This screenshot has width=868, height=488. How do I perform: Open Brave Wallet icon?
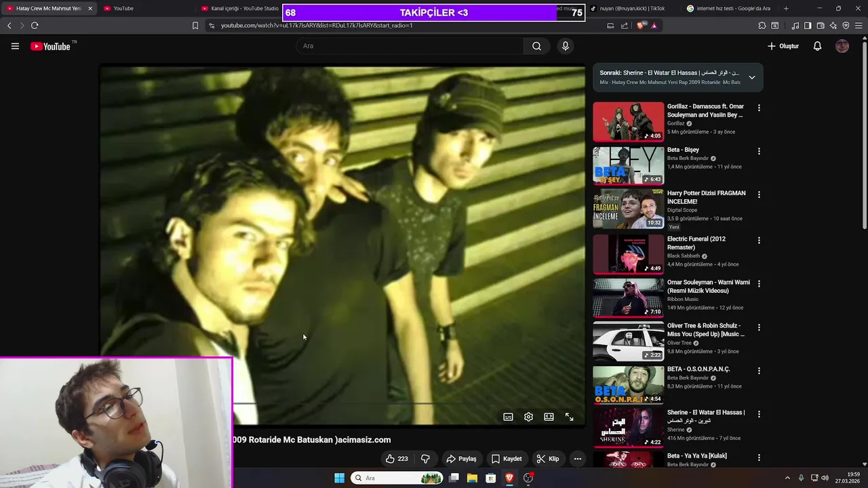821,26
